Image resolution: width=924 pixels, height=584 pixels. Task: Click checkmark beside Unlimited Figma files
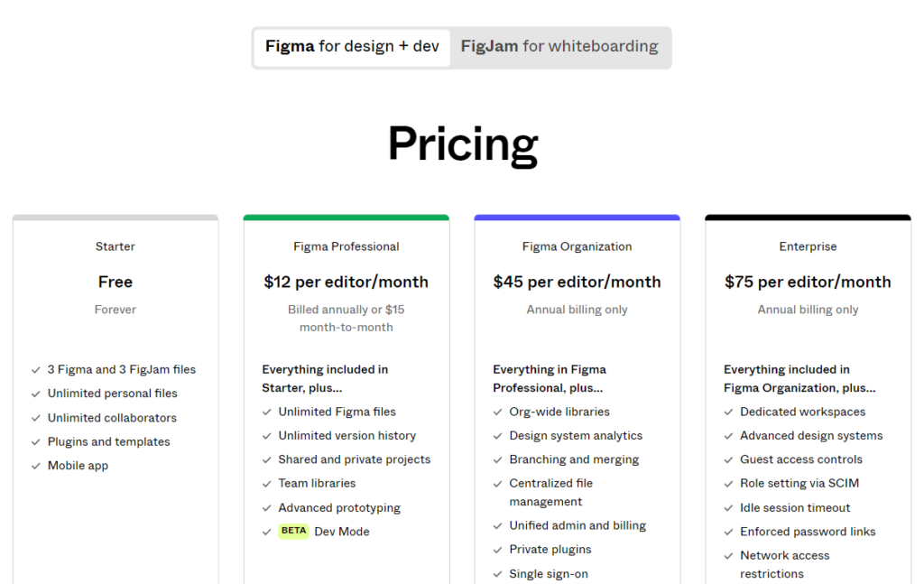[267, 412]
